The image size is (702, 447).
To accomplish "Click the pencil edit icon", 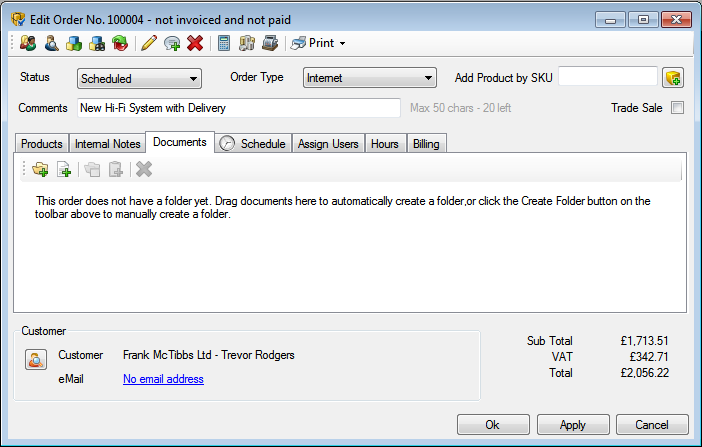I will [x=149, y=43].
